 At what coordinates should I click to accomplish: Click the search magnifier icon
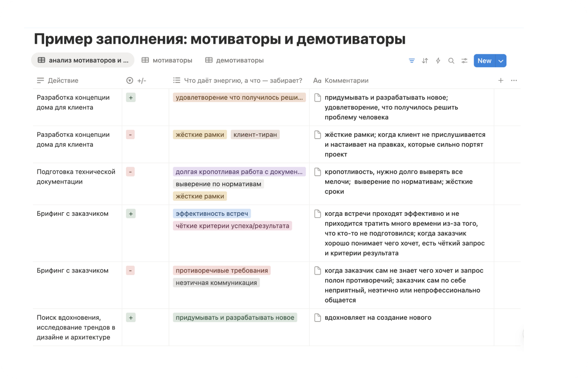(x=451, y=61)
